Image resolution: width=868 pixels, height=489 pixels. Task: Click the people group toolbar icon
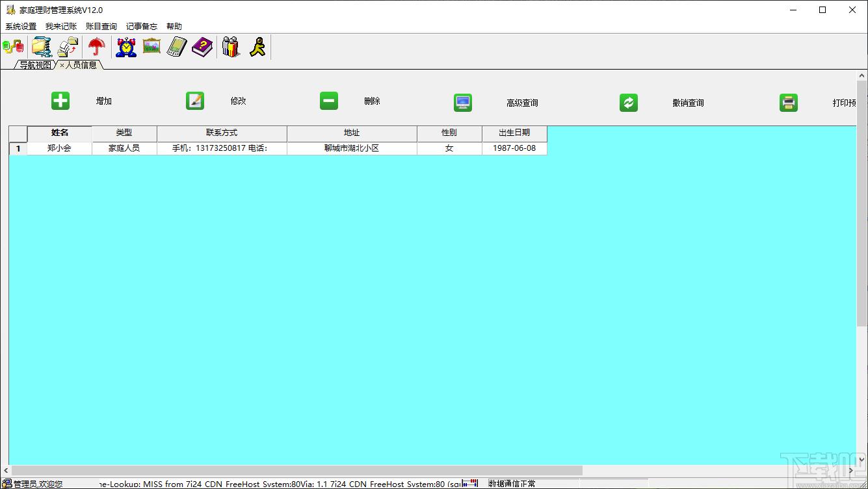pyautogui.click(x=231, y=47)
